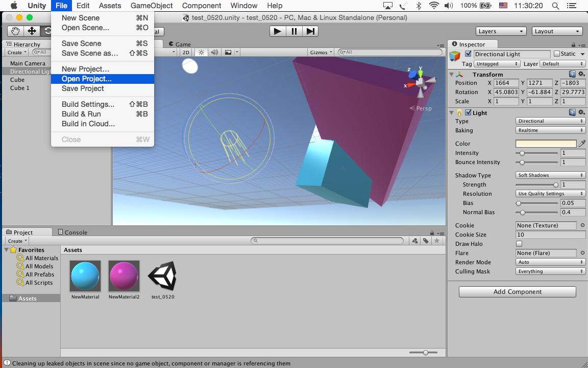Image resolution: width=588 pixels, height=368 pixels.
Task: Switch to the Game tab
Action: coord(180,44)
